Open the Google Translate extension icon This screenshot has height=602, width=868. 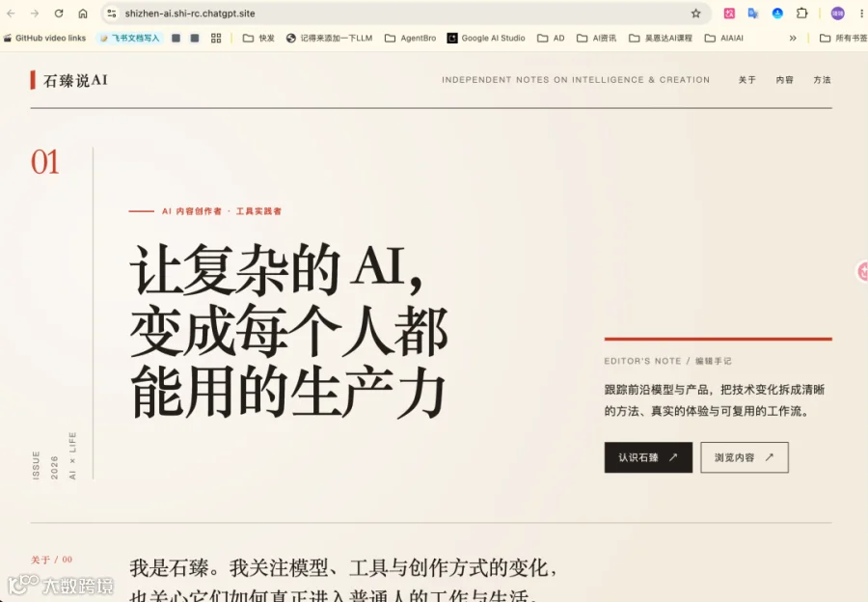point(753,14)
